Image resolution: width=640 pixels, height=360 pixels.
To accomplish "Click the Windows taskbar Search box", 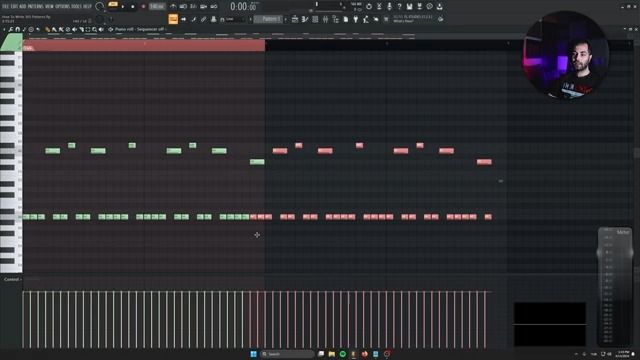I will tap(287, 354).
